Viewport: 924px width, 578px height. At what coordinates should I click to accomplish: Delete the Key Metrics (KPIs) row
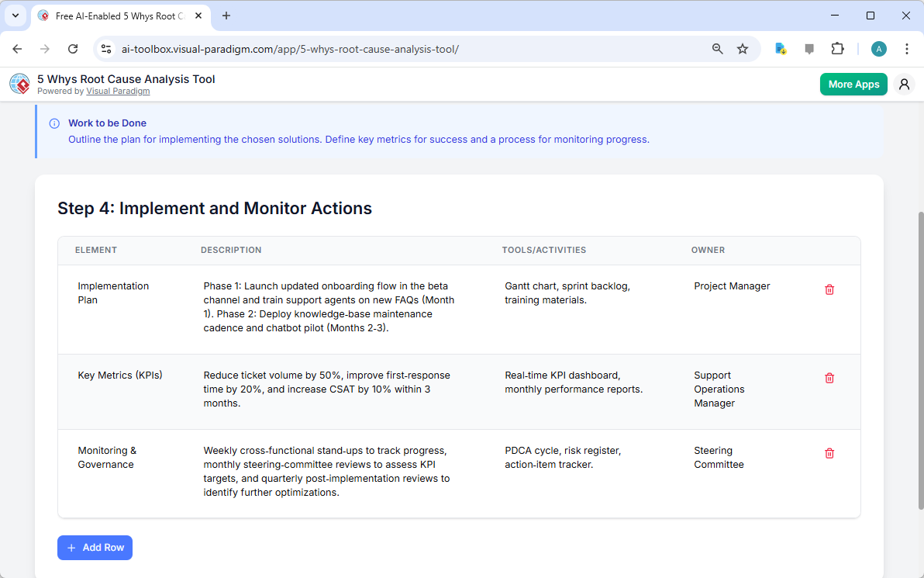click(829, 378)
